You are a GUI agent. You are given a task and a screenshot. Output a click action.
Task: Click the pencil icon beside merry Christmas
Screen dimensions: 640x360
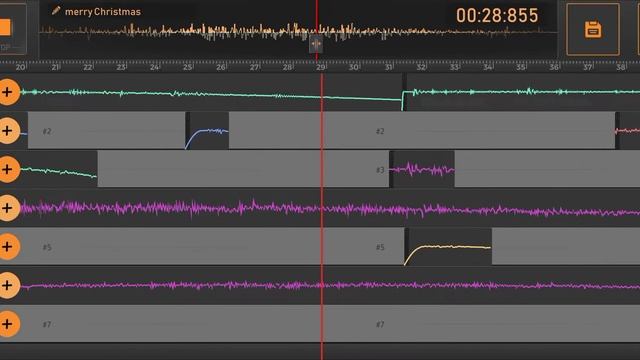(x=56, y=11)
